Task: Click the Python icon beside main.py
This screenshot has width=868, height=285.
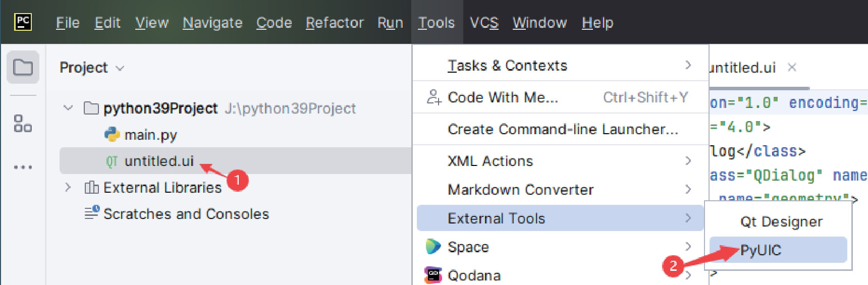Action: (112, 135)
